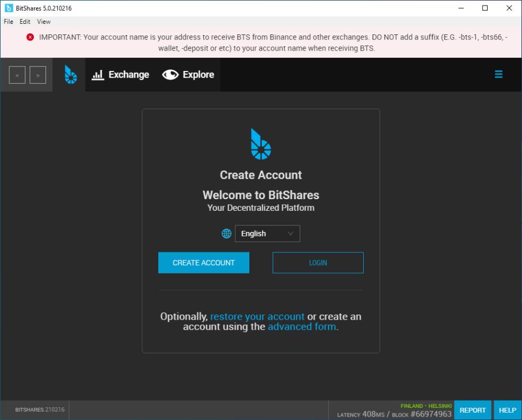Viewport: 522px width, 420px height.
Task: Click the red error icon in banner
Action: pos(30,37)
